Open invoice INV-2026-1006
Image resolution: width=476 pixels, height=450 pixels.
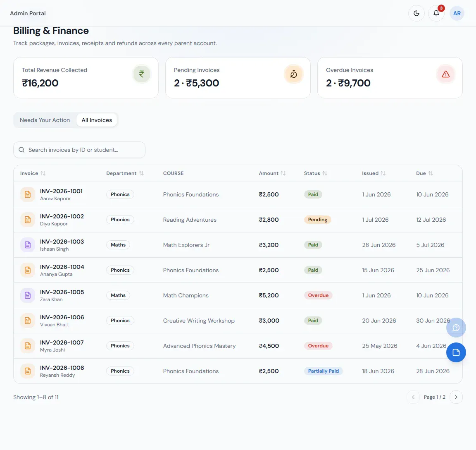tap(62, 317)
